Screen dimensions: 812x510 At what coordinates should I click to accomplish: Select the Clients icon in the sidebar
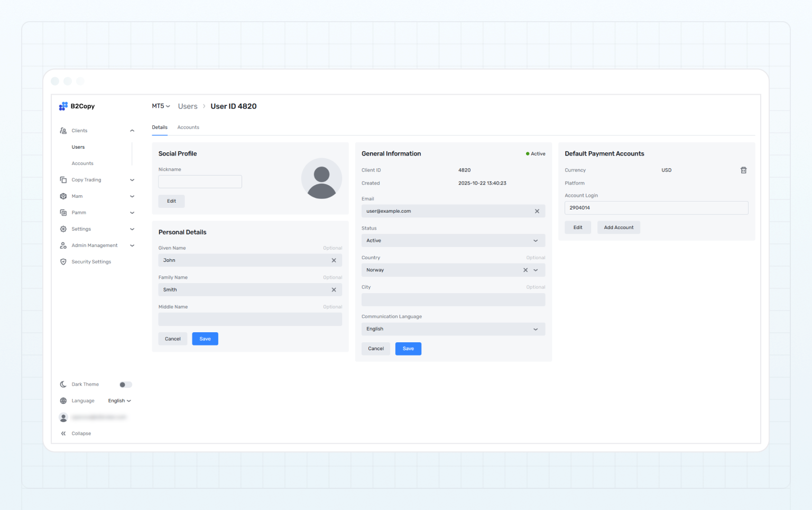pos(63,130)
